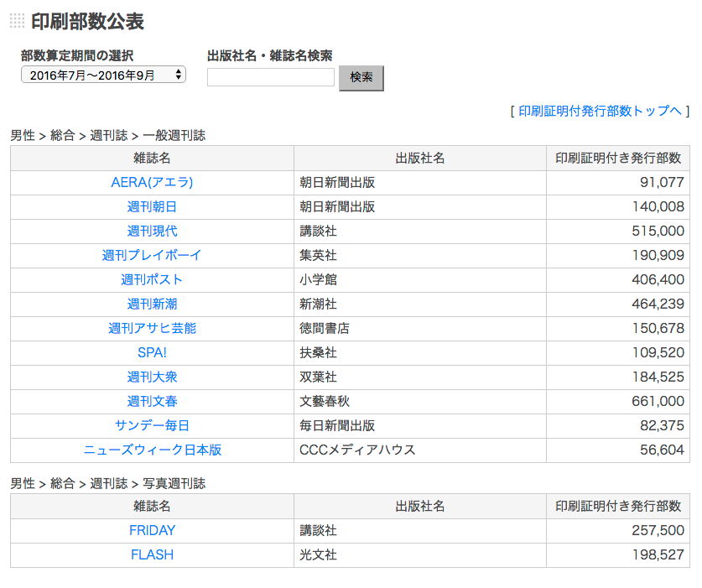
Task: Click 印刷証明付き発行部数 header in 写真週刊誌 table
Action: [618, 506]
